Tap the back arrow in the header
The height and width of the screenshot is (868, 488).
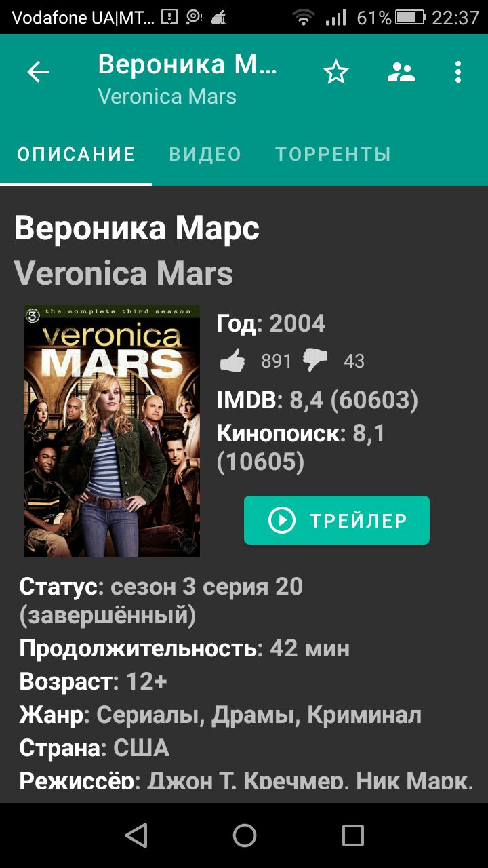38,72
